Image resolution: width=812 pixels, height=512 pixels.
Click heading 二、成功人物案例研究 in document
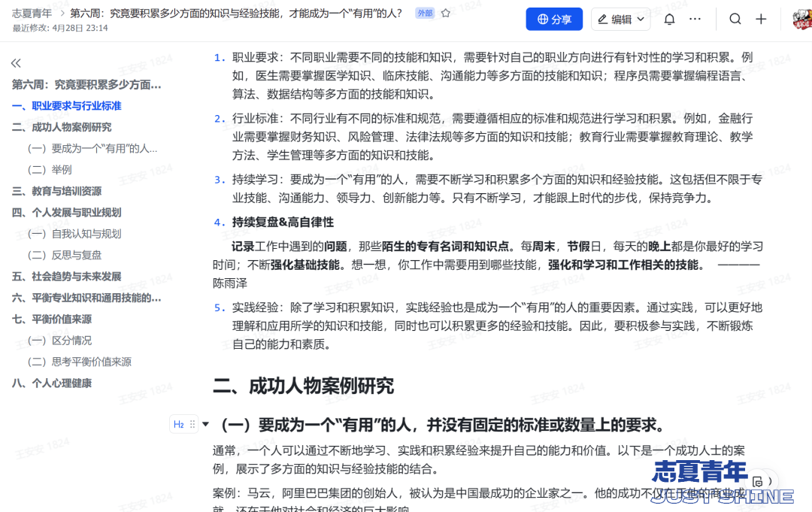[x=304, y=386]
